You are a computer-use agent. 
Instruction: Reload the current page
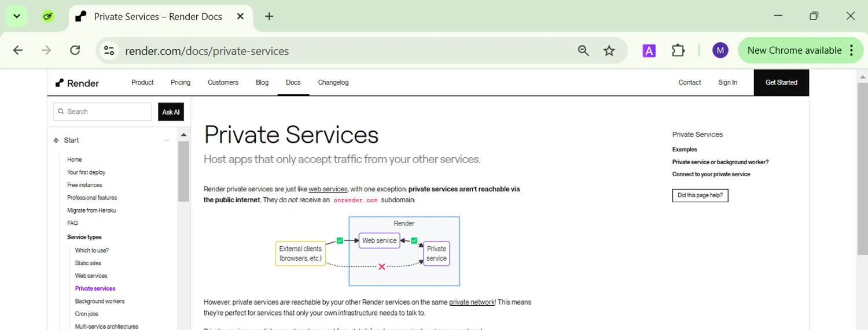point(75,50)
